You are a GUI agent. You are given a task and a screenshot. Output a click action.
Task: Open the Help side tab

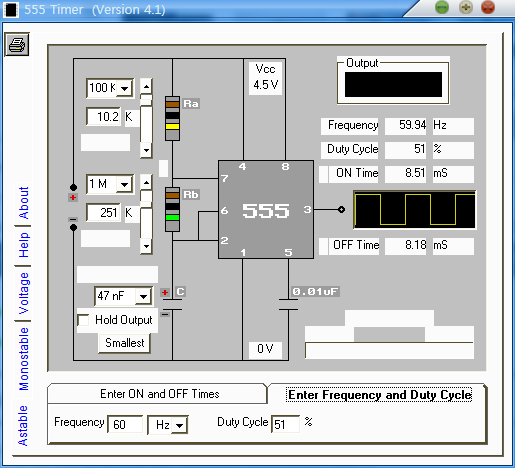[x=23, y=245]
